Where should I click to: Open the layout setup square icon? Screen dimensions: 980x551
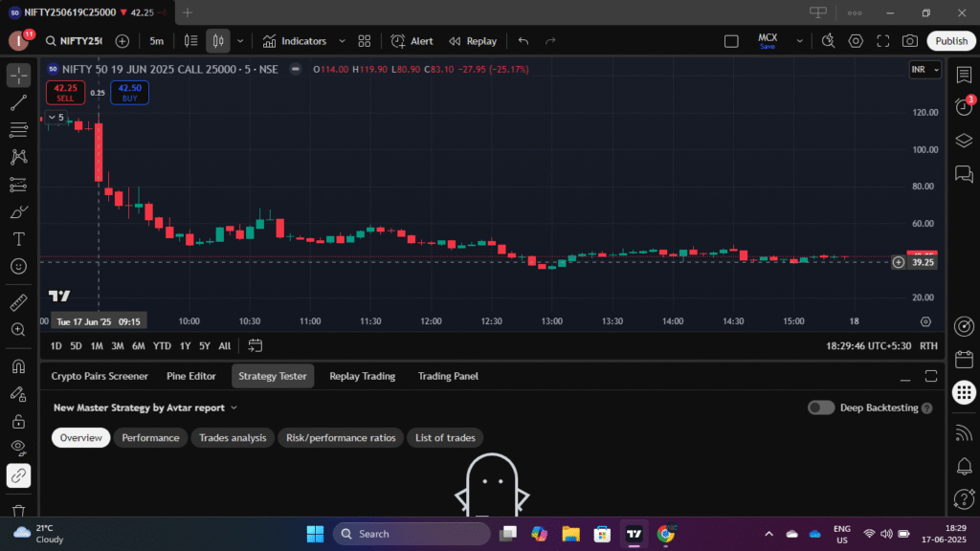[x=731, y=41]
